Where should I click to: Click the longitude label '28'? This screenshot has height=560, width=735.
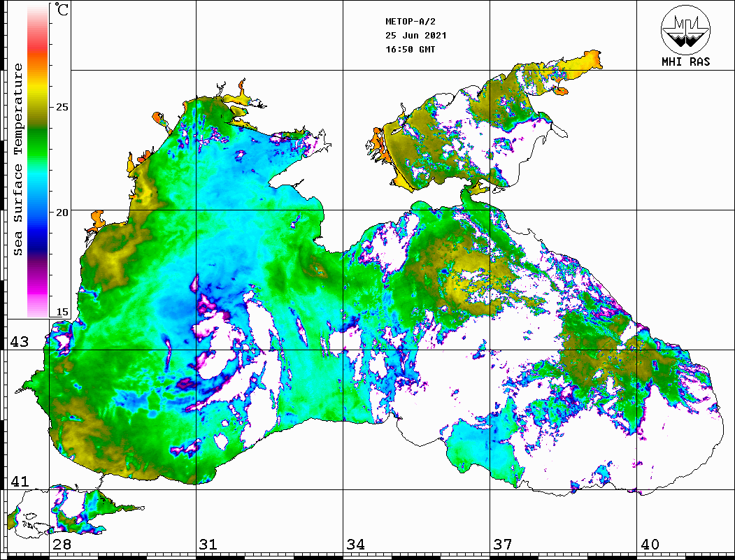point(62,545)
